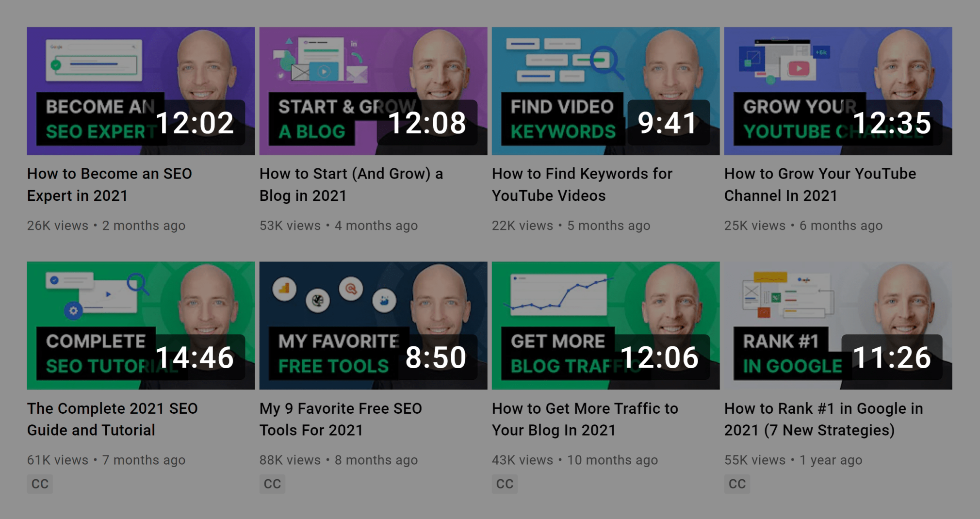Click the title 'How to Start (And Grow) a Blog in 2021'

(351, 184)
